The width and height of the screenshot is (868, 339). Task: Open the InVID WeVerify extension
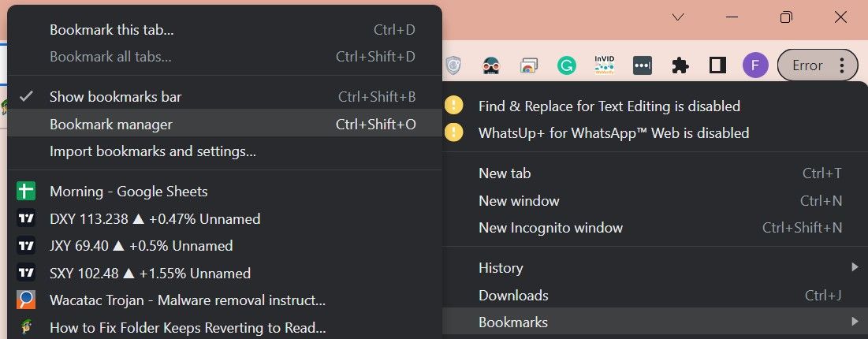pyautogui.click(x=604, y=65)
